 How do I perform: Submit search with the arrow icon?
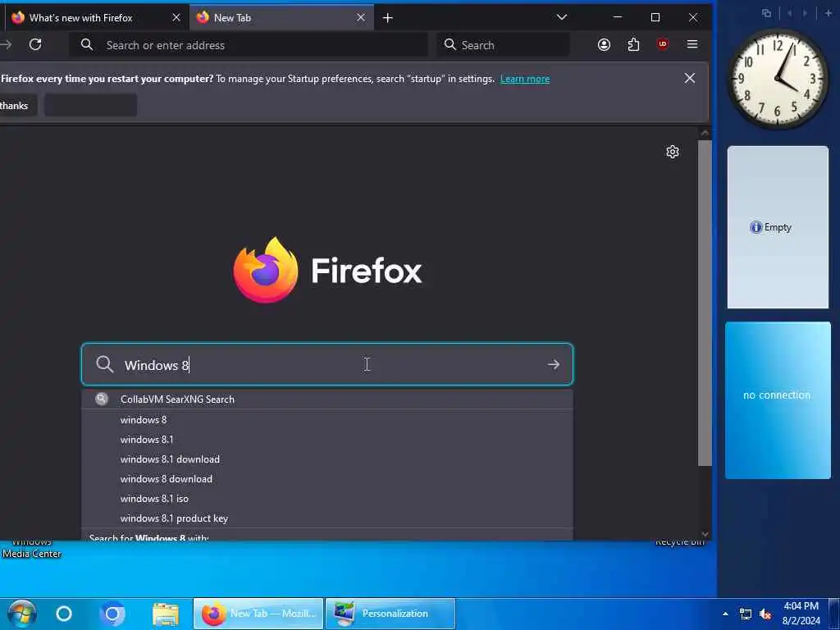554,365
